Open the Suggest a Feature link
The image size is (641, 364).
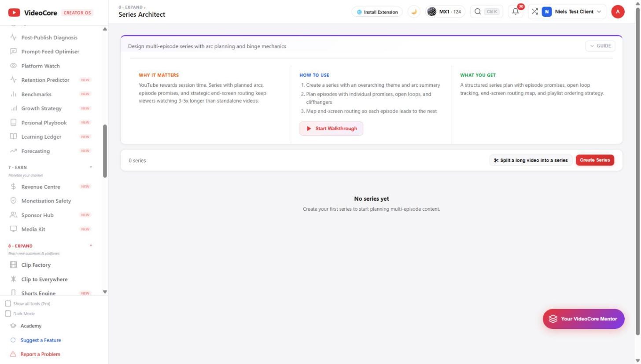click(x=41, y=340)
